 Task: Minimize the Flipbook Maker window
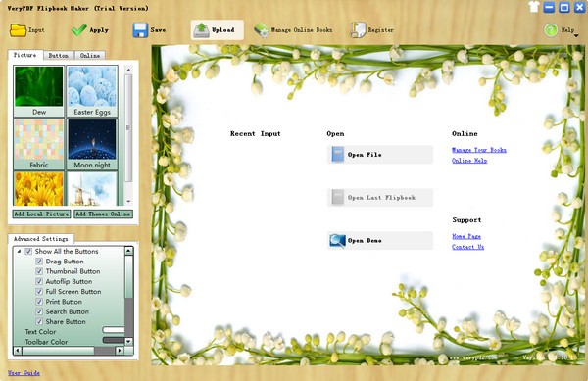549,7
